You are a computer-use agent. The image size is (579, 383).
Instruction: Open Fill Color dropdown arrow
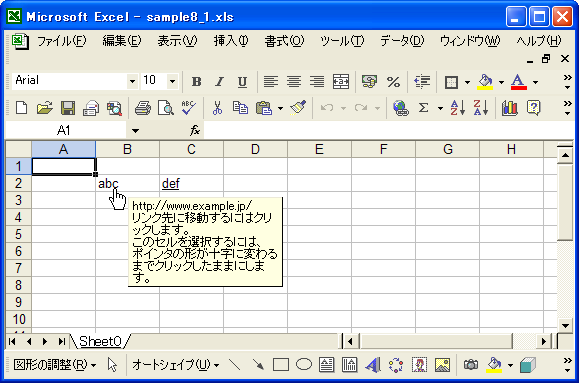pos(501,82)
